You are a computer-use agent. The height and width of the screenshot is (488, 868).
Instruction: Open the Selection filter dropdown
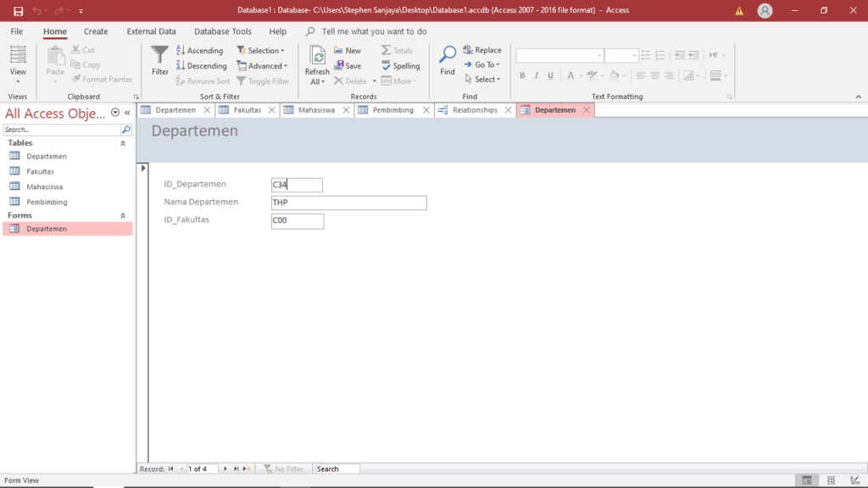click(x=265, y=51)
